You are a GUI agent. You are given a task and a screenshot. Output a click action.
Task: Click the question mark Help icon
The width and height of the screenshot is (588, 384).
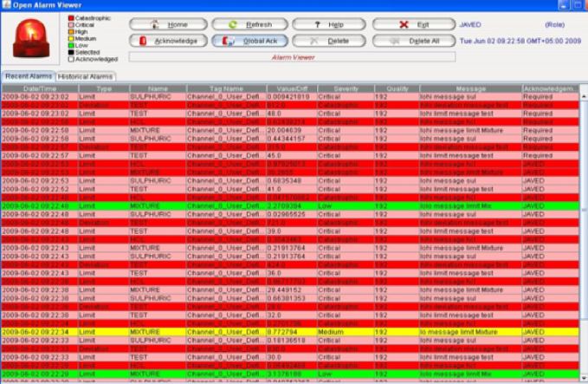click(317, 25)
